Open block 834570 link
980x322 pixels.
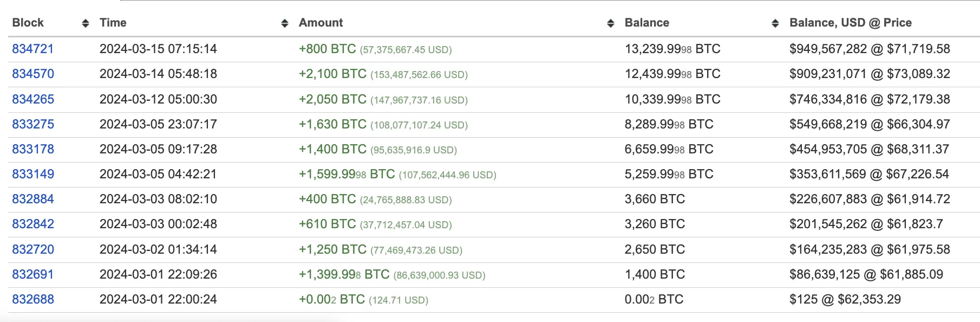click(33, 74)
